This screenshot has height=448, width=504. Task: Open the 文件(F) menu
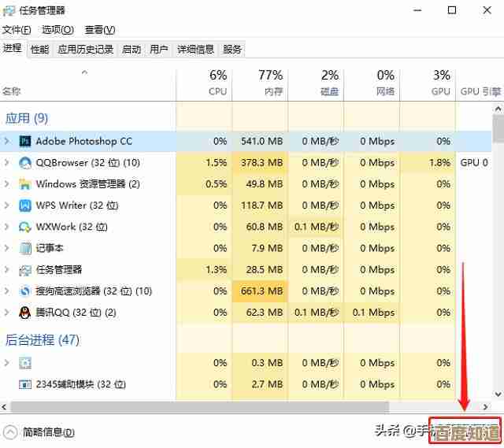coord(17,30)
